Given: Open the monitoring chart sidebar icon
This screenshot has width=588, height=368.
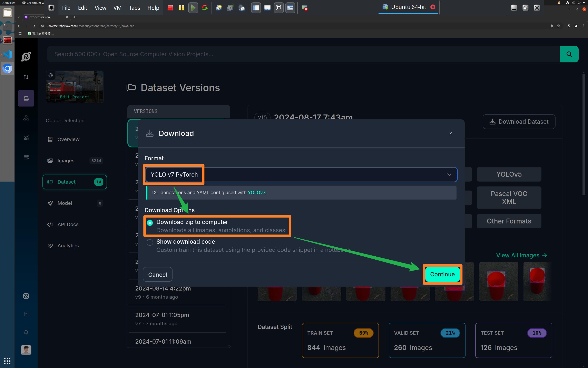Looking at the screenshot, I should tap(26, 138).
